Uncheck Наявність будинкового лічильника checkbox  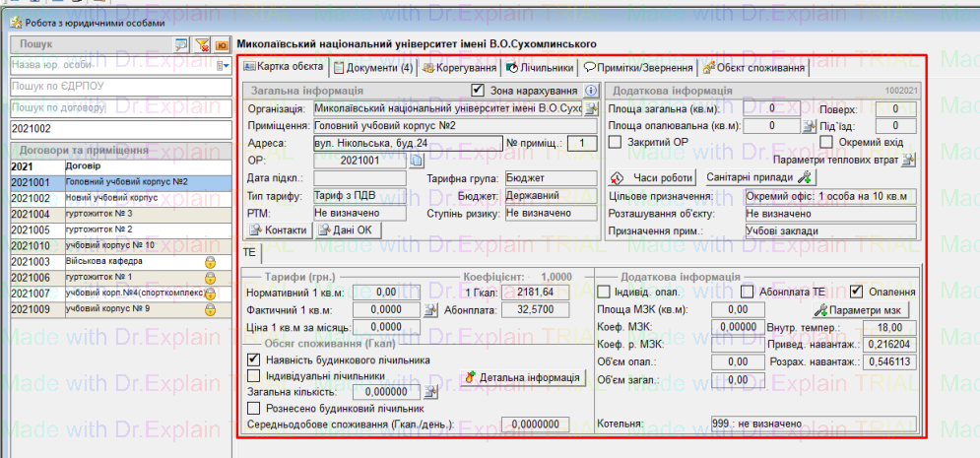[254, 360]
